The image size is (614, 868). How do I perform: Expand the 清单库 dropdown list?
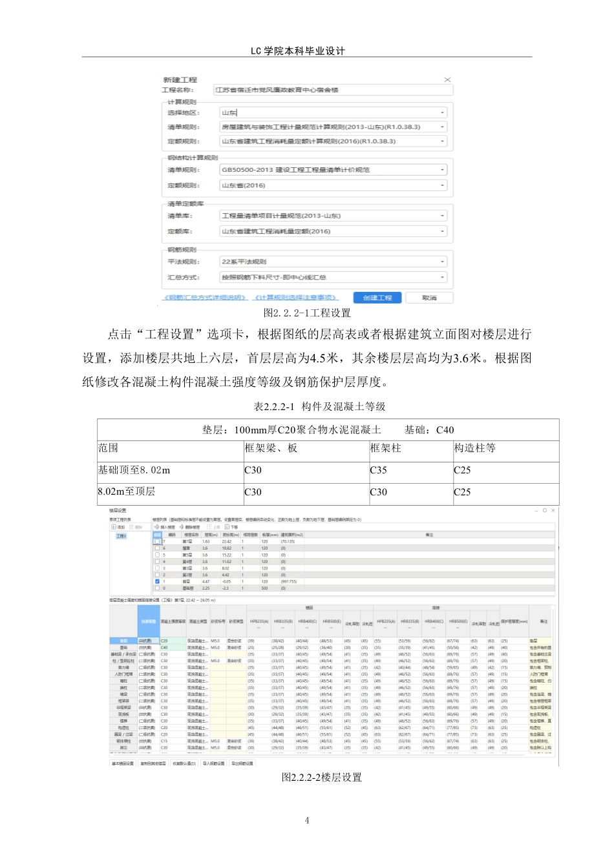click(443, 215)
